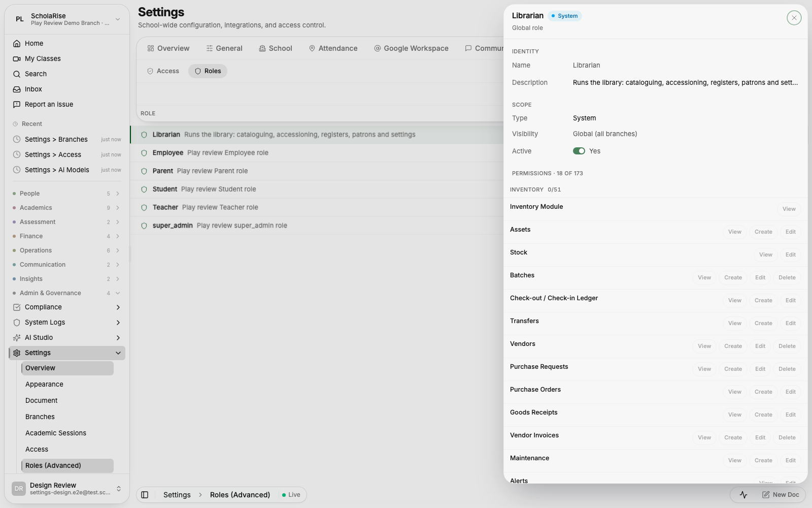Viewport: 812px width, 508px height.
Task: Open the Design Review account menu chevron
Action: pyautogui.click(x=119, y=489)
